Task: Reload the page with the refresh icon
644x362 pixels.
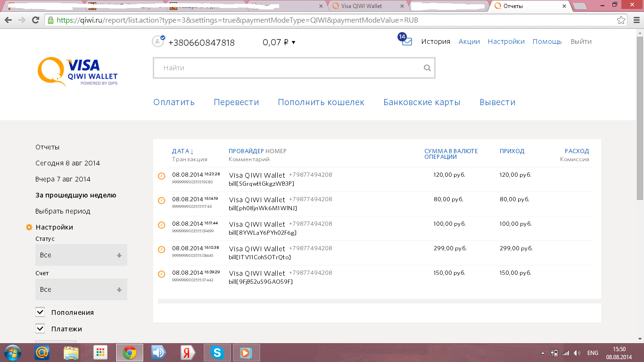Action: tap(35, 20)
